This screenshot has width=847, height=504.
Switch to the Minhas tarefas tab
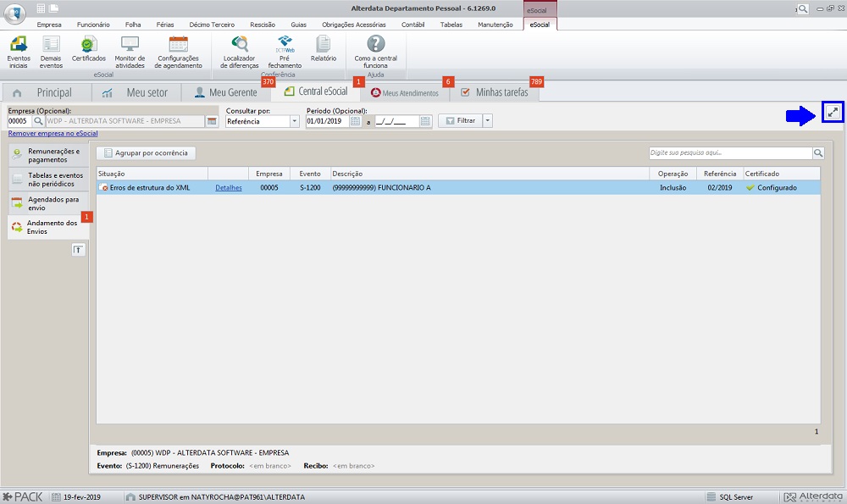coord(495,92)
